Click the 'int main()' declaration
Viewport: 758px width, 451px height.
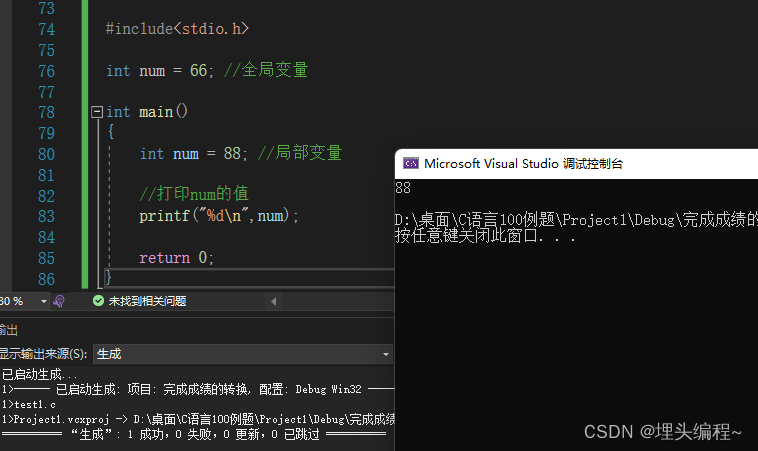coord(146,112)
